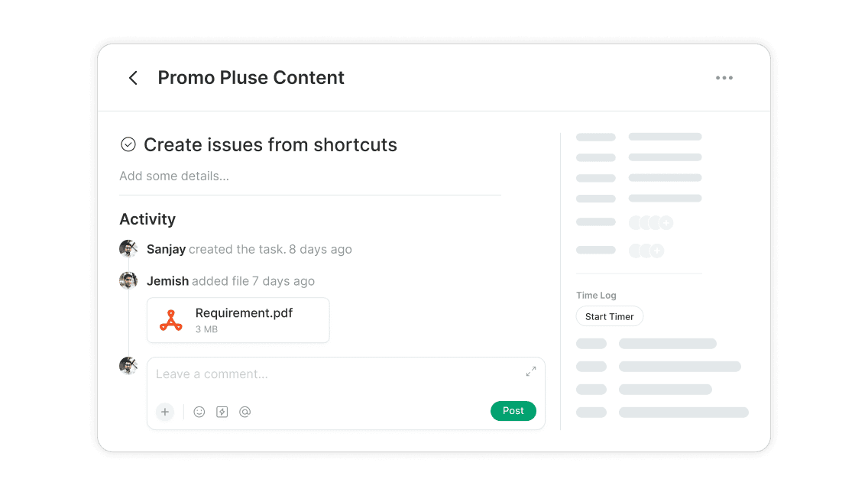
Task: Open the three-dot options menu
Action: tap(724, 77)
